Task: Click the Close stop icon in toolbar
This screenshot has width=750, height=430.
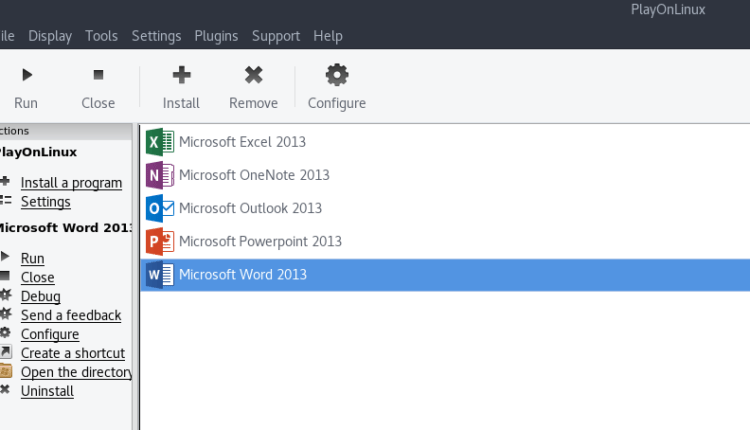Action: coord(98,75)
